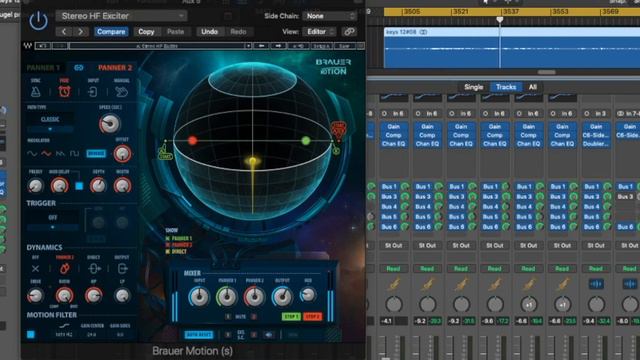
Task: Click the Redo button
Action: pyautogui.click(x=238, y=31)
